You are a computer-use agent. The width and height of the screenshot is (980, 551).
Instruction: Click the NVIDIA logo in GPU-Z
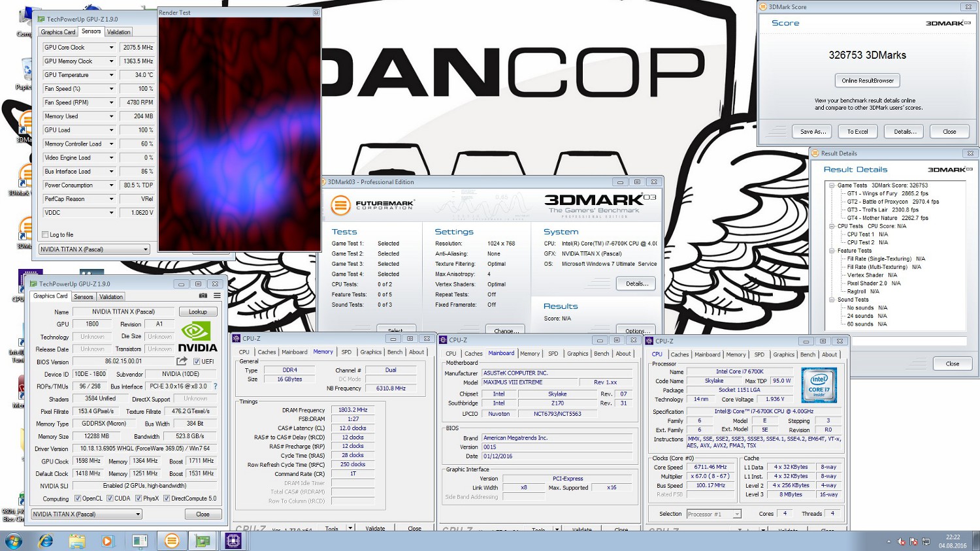click(x=197, y=337)
